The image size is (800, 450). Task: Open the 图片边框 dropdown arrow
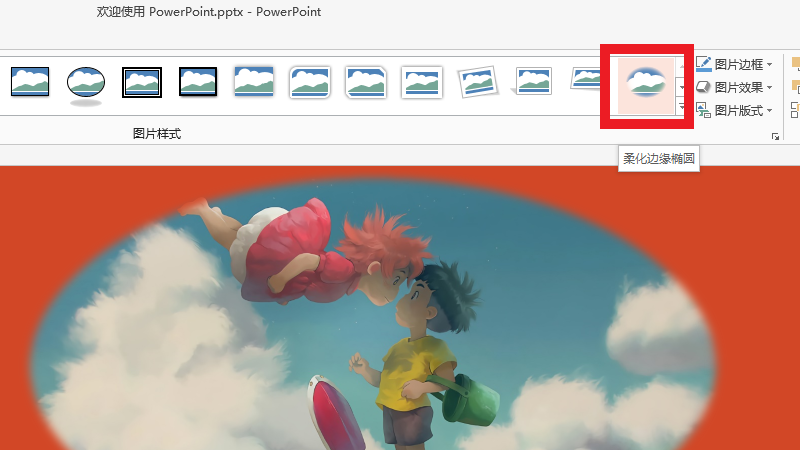769,65
